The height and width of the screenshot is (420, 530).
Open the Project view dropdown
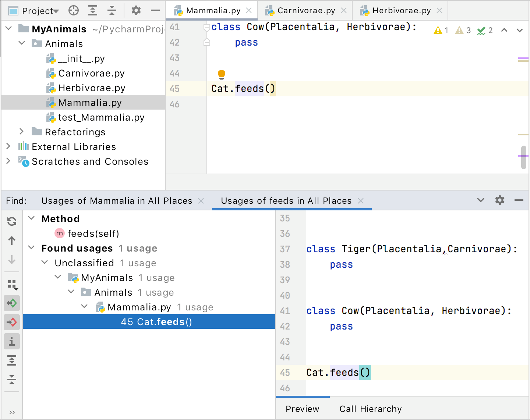40,11
